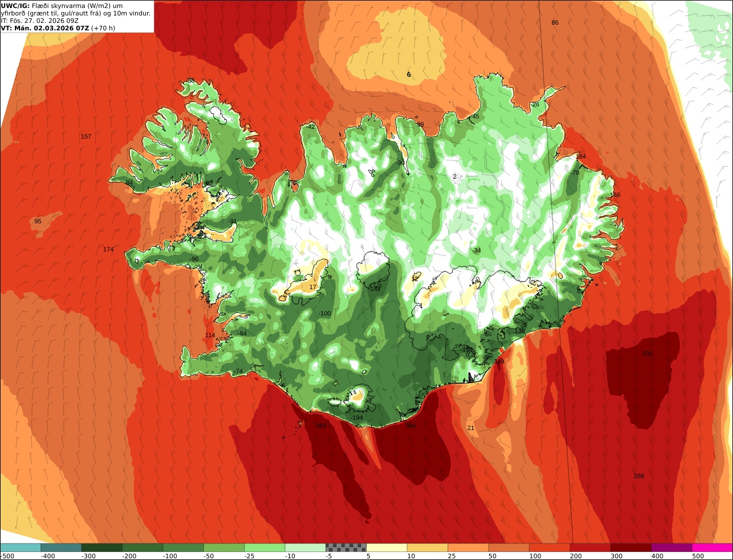The width and height of the screenshot is (733, 560).
Task: Select the dark red 300 to 400 legend swatch
Action: pyautogui.click(x=631, y=547)
